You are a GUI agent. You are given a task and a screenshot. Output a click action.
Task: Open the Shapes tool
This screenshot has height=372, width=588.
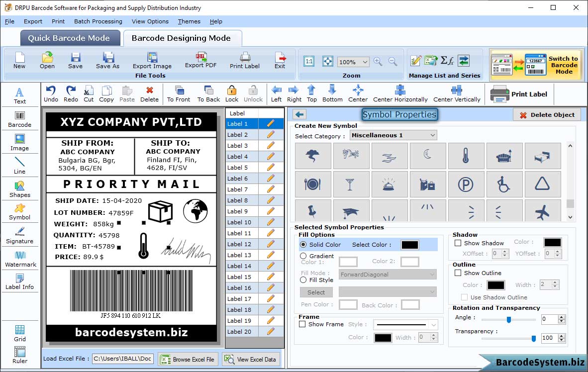tap(19, 189)
